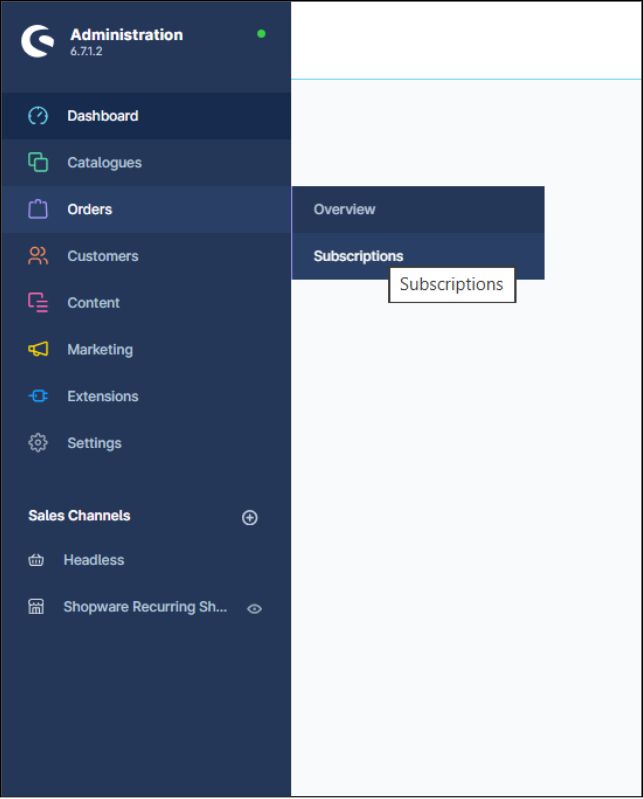The height and width of the screenshot is (799, 643).
Task: Click the Dashboard speedometer icon
Action: coord(38,116)
